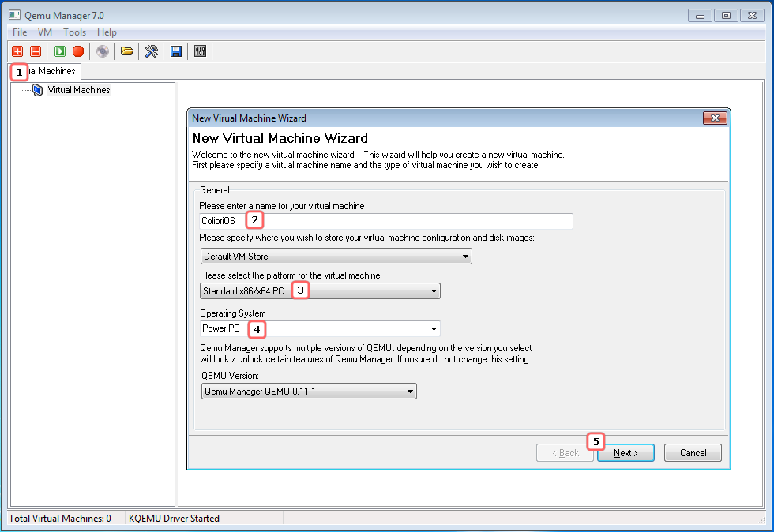The width and height of the screenshot is (774, 532).
Task: Click the virtual machine name field containing ColibriOS
Action: pyautogui.click(x=386, y=221)
